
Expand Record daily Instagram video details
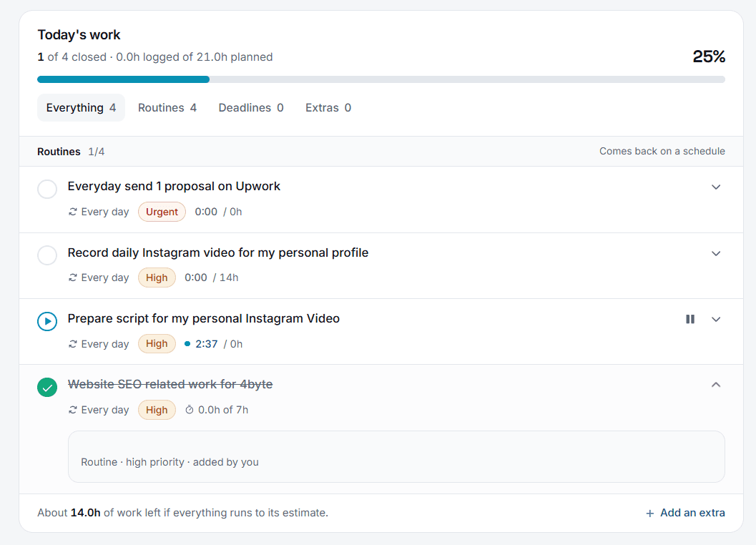point(716,254)
